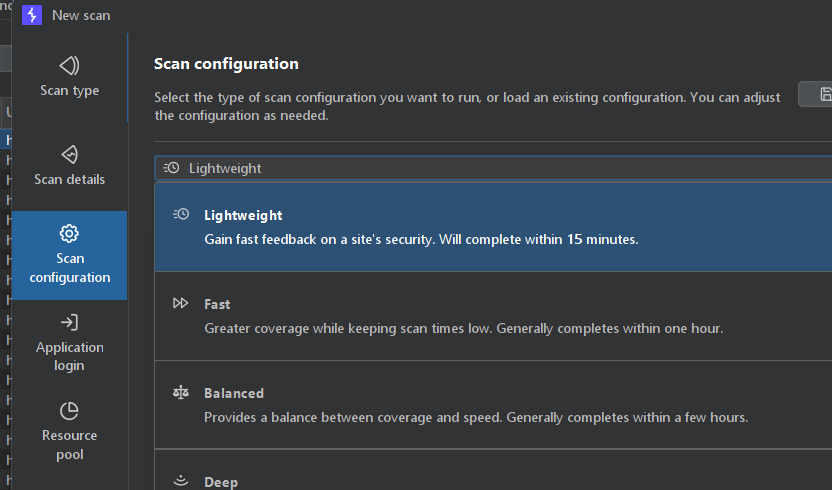Screen dimensions: 832x490
Task: Select the Lightweight scan configuration description
Action: point(421,240)
